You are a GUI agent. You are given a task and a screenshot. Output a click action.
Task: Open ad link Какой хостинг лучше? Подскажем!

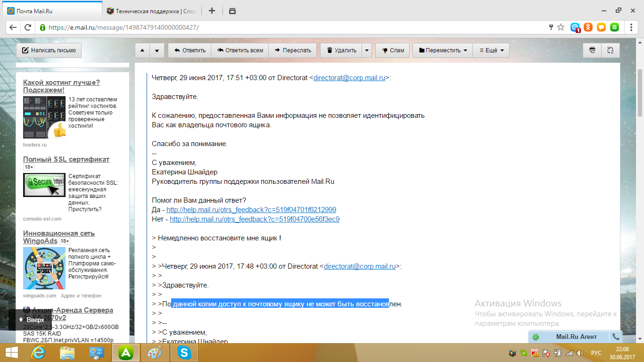click(61, 86)
